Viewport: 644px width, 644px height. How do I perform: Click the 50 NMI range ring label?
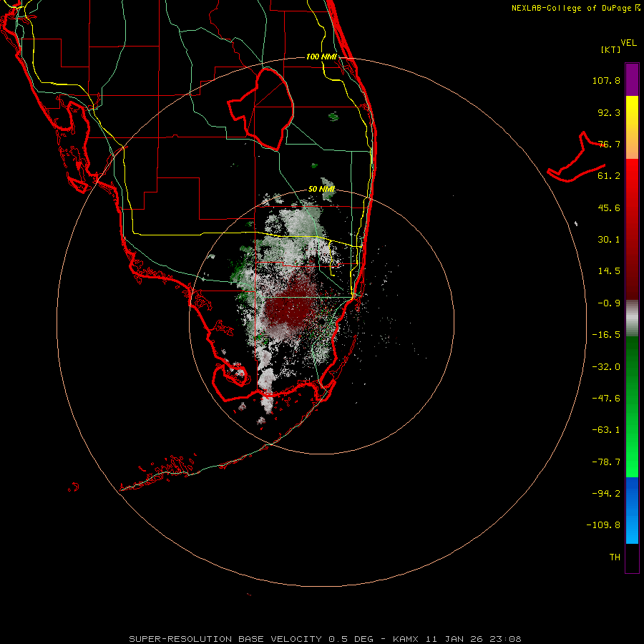click(321, 189)
